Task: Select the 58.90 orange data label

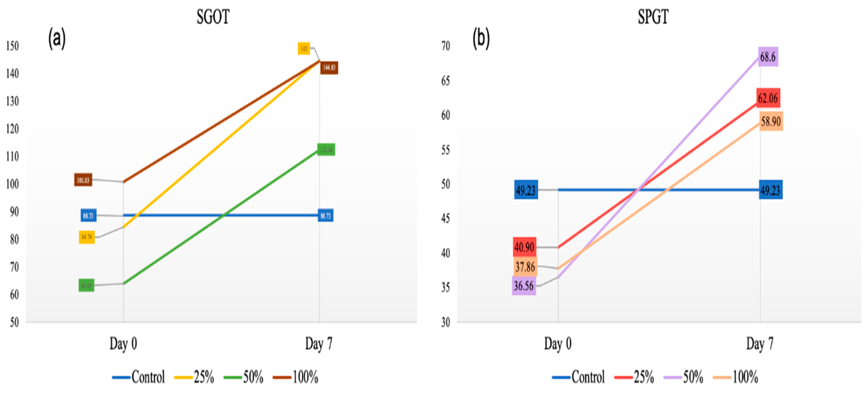Action: click(771, 121)
